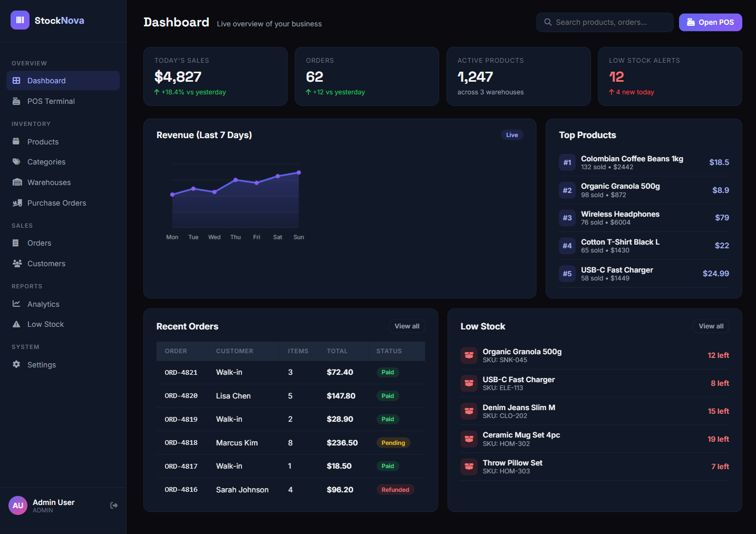Click the Refunded status badge for ORD-4816
The width and height of the screenshot is (756, 534).
tap(395, 490)
